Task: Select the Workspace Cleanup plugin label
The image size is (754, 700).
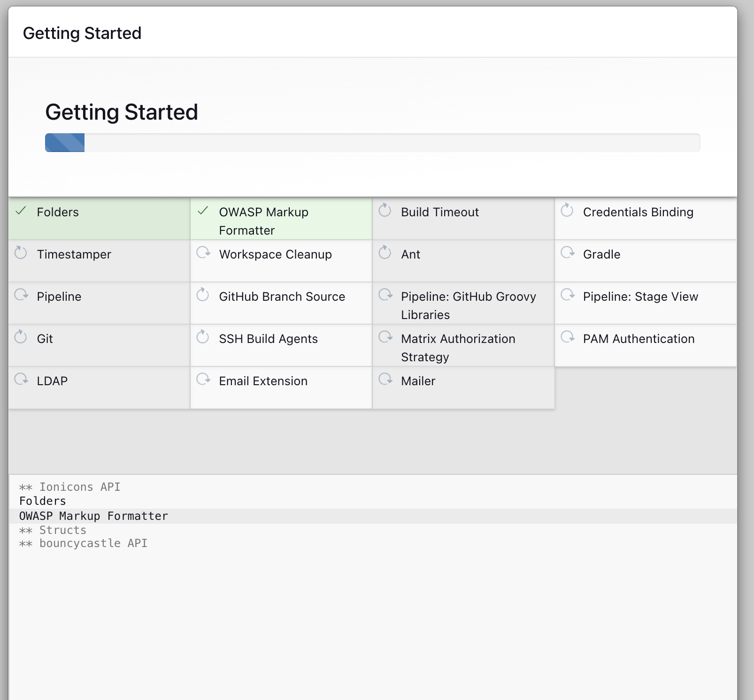Action: 276,254
